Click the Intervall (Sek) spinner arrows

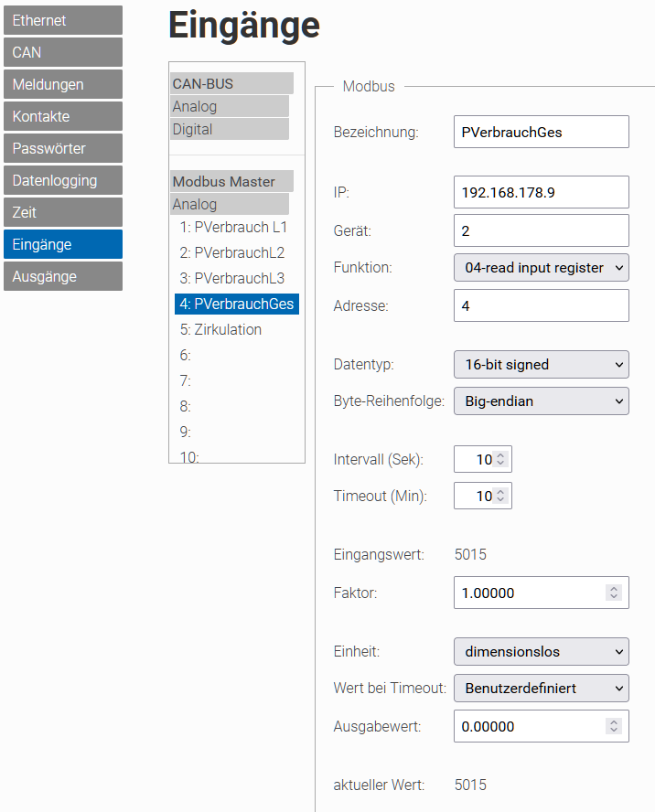[500, 459]
